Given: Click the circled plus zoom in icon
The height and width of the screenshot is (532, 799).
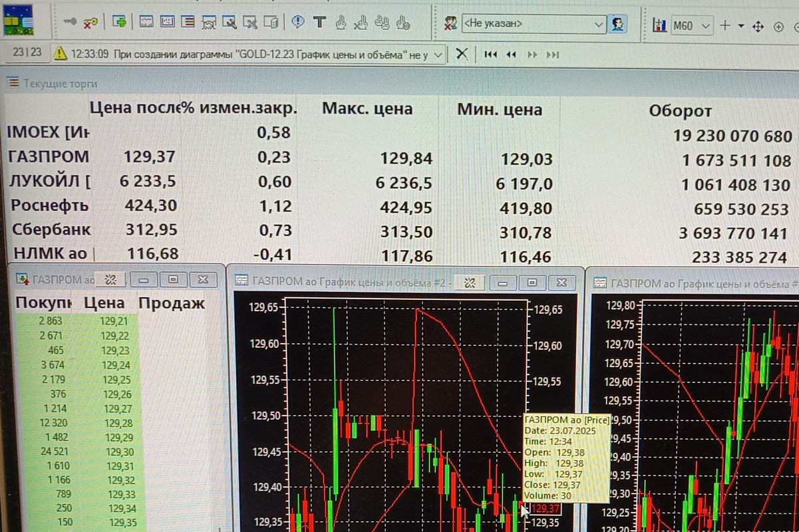Looking at the screenshot, I should [779, 27].
